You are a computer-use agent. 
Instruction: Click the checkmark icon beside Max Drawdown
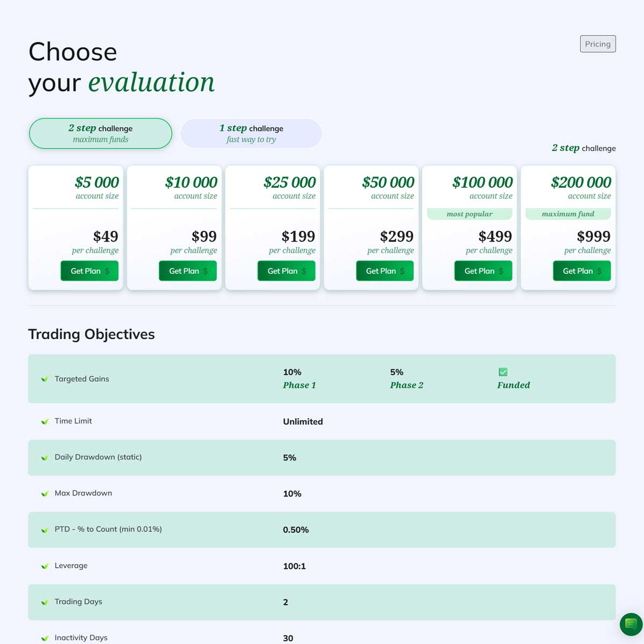45,494
